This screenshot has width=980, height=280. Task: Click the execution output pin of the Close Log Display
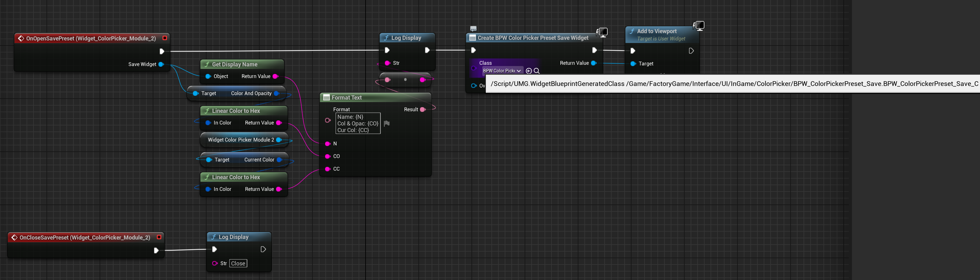[x=263, y=249]
